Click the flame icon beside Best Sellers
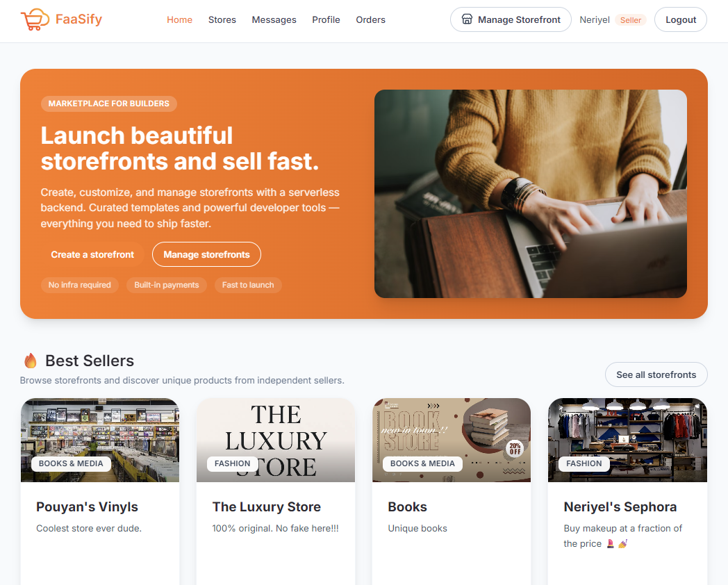728x585 pixels. pyautogui.click(x=30, y=361)
